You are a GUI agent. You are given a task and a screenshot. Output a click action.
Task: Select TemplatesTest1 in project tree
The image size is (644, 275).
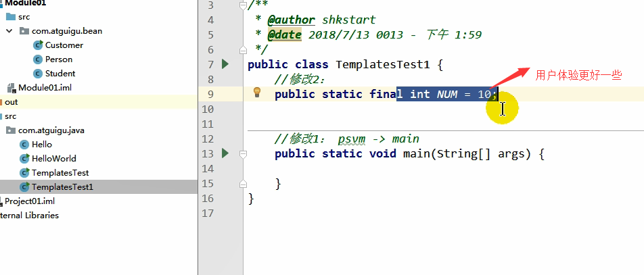(62, 187)
